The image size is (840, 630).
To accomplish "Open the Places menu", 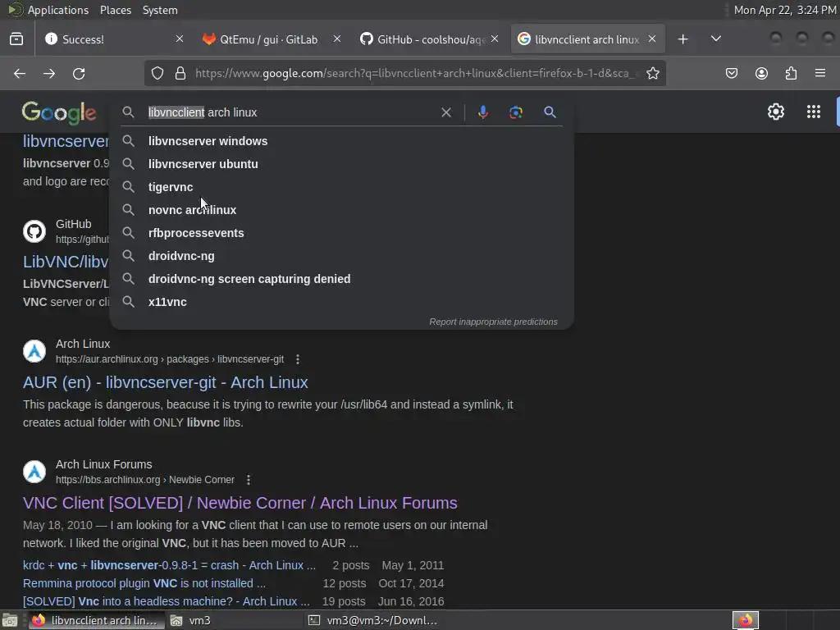I will click(116, 10).
